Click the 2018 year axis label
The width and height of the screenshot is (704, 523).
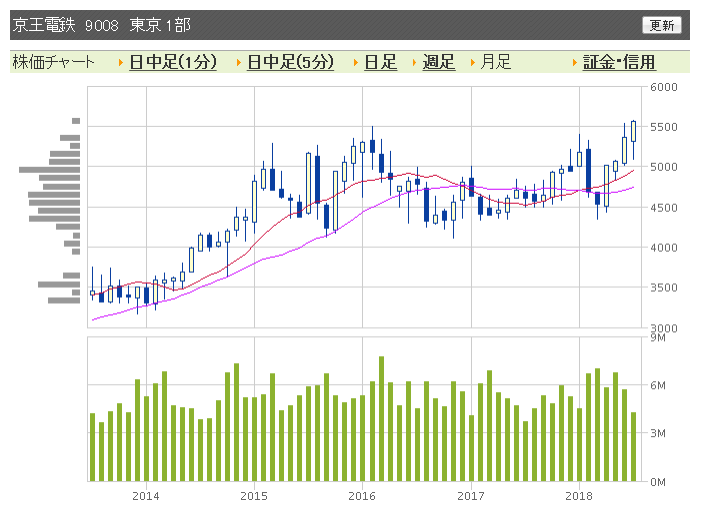[x=579, y=496]
